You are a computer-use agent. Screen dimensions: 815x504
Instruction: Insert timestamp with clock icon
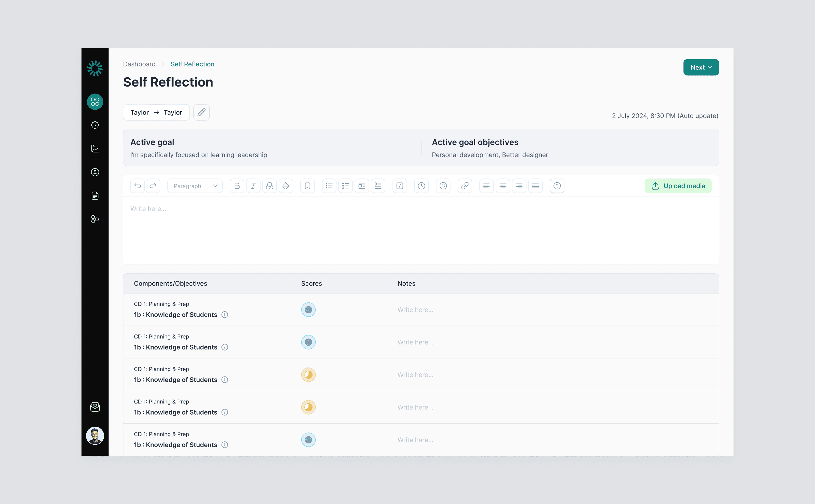click(422, 186)
